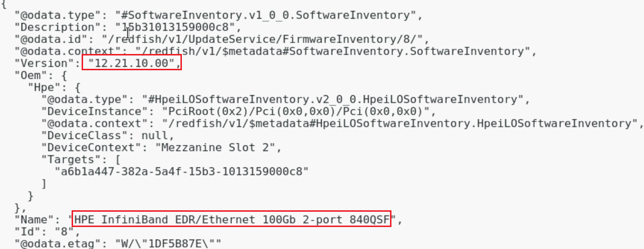Image resolution: width=644 pixels, height=249 pixels.
Task: Click the "Targets" key
Action: pyautogui.click(x=68, y=159)
